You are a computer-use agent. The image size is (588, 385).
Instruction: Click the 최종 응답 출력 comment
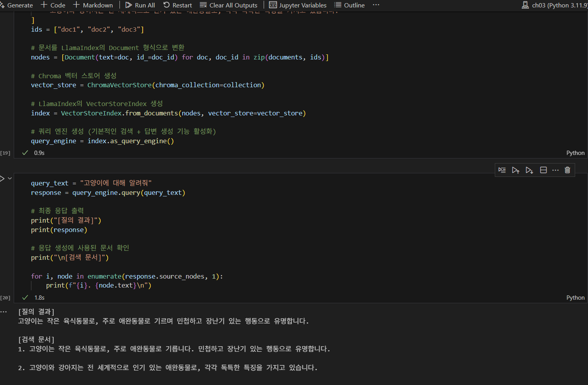pos(57,210)
